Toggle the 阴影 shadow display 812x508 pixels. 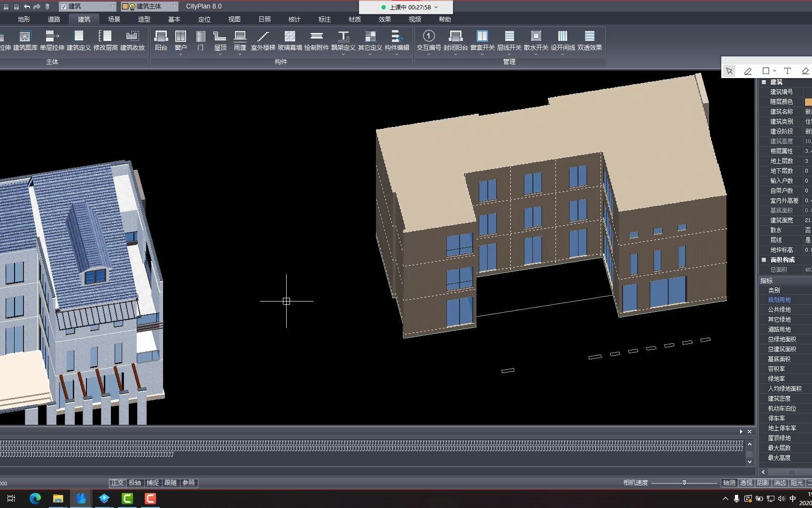coord(763,483)
